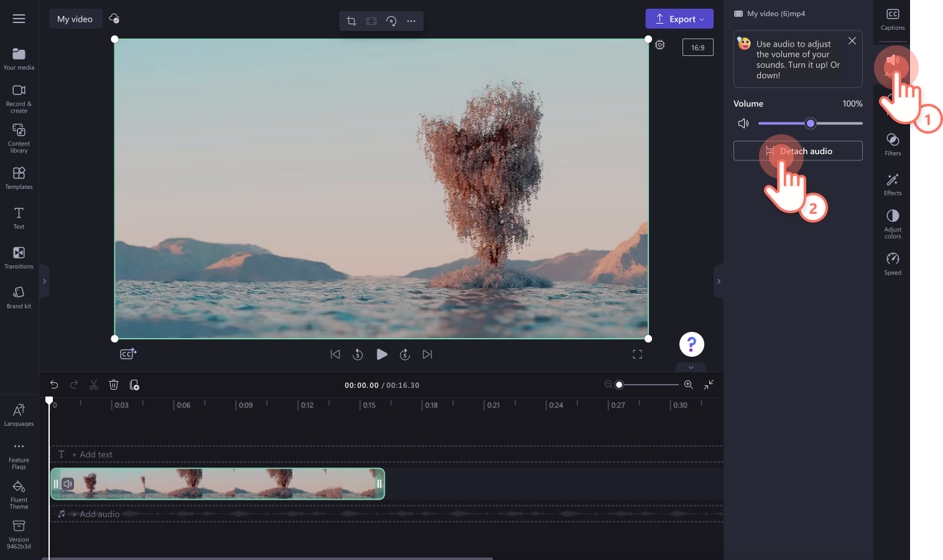943x560 pixels.
Task: Forward five seconds
Action: [x=405, y=354]
